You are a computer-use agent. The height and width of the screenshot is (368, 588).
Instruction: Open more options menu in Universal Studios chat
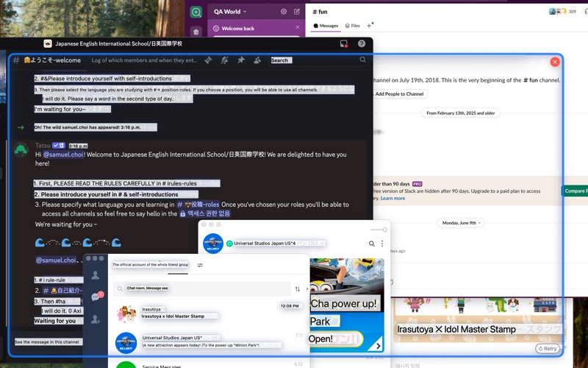[382, 244]
